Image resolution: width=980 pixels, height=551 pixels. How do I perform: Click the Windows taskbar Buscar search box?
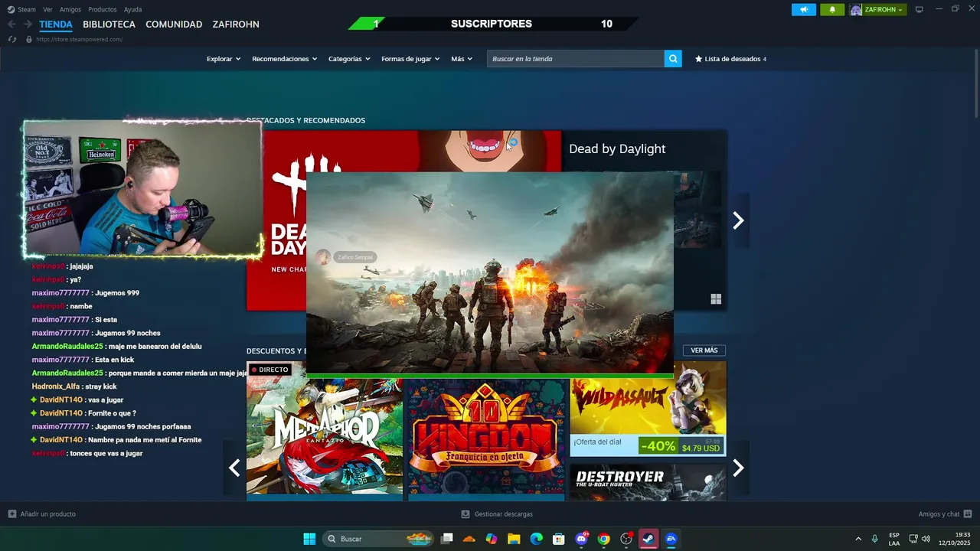pos(378,539)
